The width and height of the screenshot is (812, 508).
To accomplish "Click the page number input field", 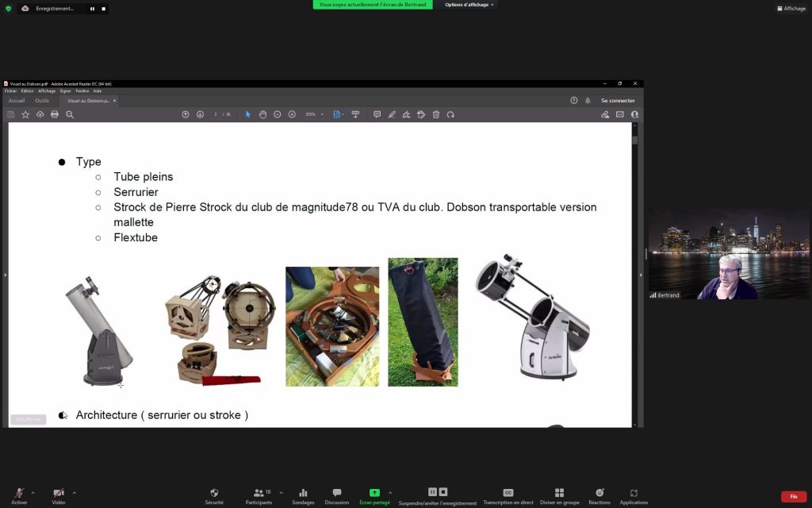I will tap(216, 114).
